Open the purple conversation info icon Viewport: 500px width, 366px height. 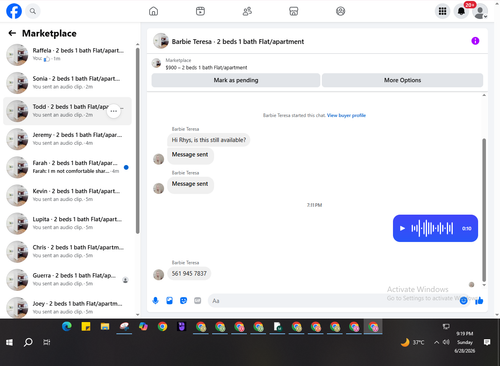click(x=475, y=41)
